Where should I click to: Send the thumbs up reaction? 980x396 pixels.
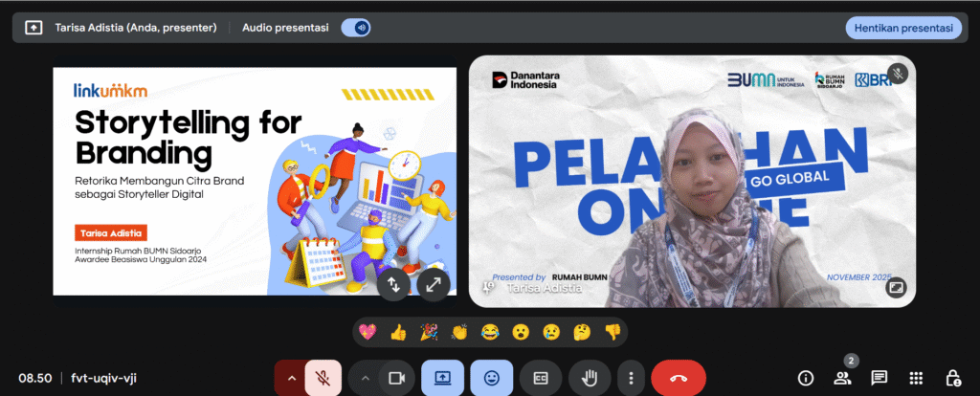click(398, 332)
